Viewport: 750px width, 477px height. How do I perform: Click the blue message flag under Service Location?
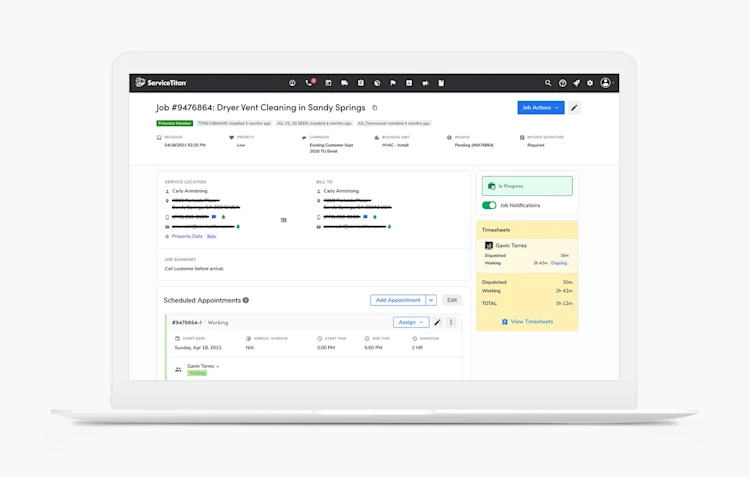pyautogui.click(x=214, y=217)
